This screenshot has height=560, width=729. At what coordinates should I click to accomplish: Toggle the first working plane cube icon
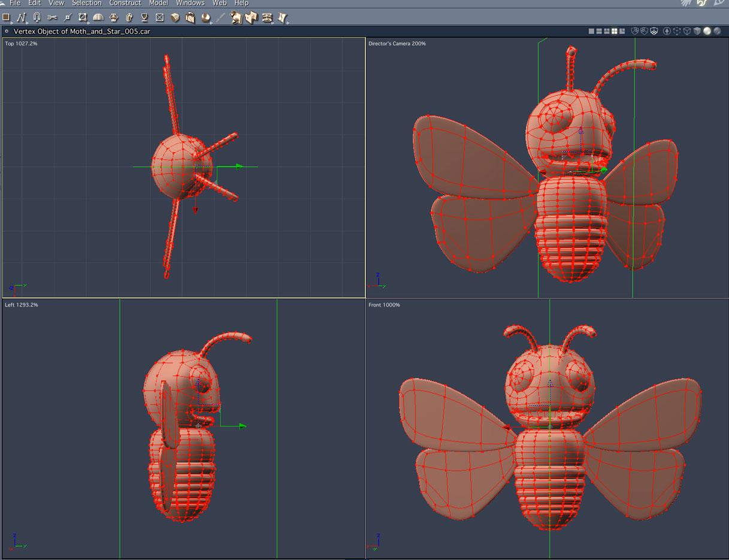(636, 31)
